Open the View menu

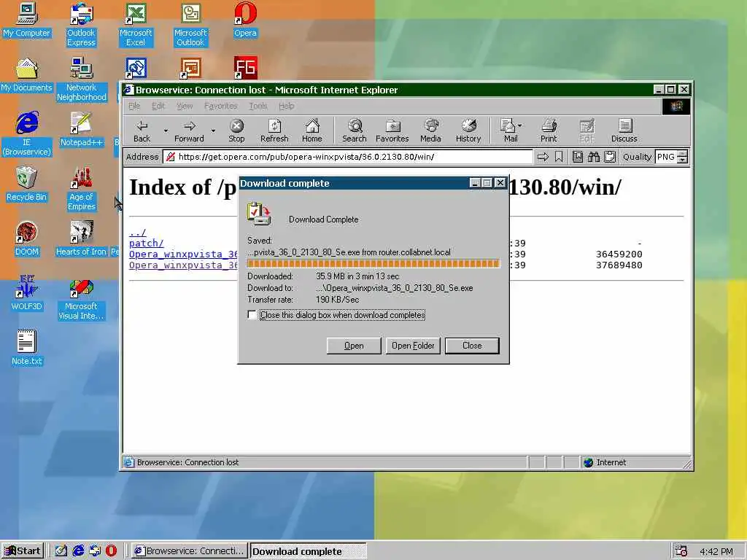[x=185, y=106]
